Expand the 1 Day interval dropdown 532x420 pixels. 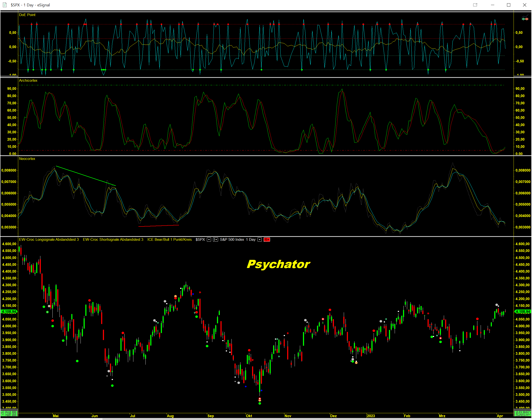pos(259,240)
